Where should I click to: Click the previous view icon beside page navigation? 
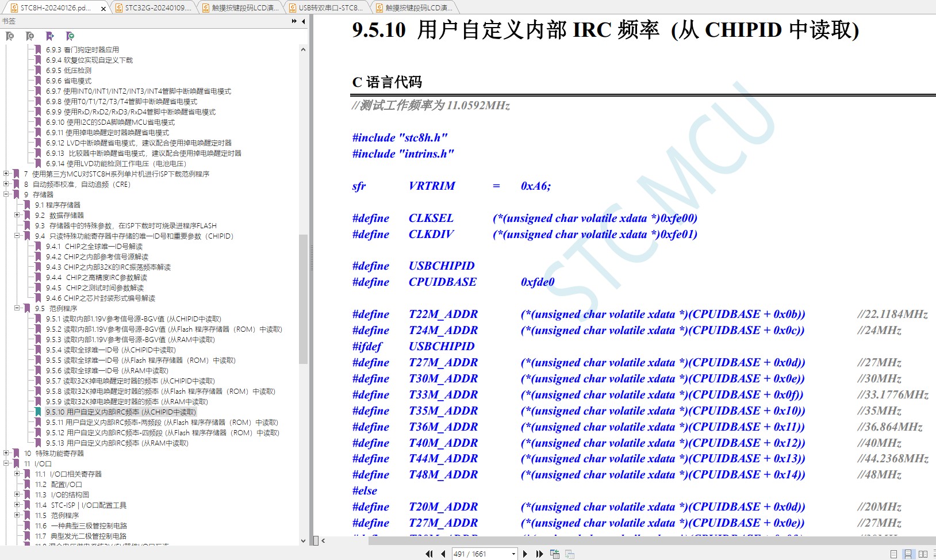click(x=555, y=554)
